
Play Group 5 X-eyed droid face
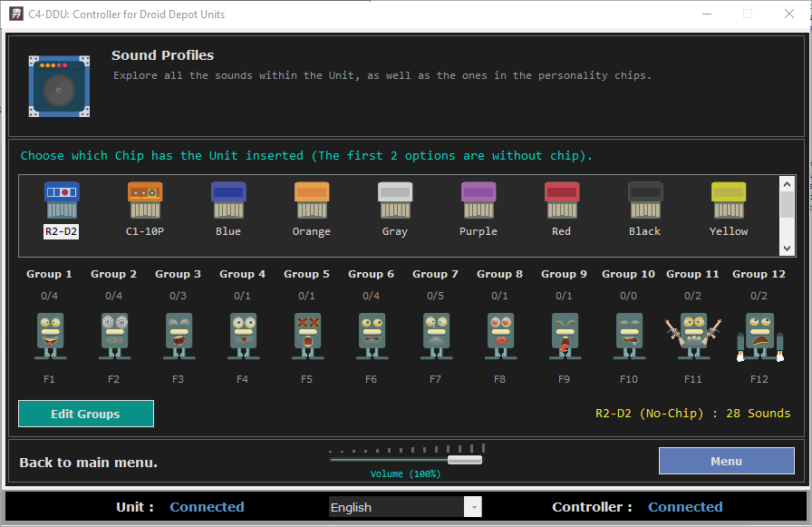coord(307,336)
